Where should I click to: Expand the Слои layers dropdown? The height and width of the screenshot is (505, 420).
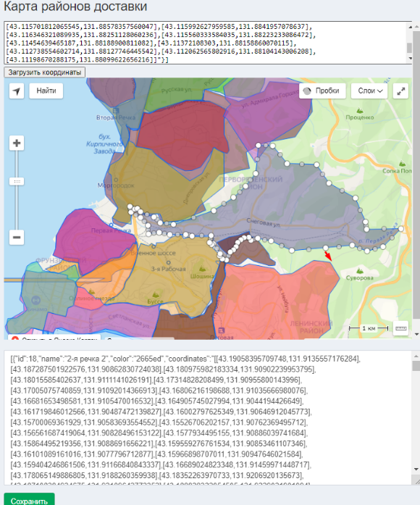[370, 91]
